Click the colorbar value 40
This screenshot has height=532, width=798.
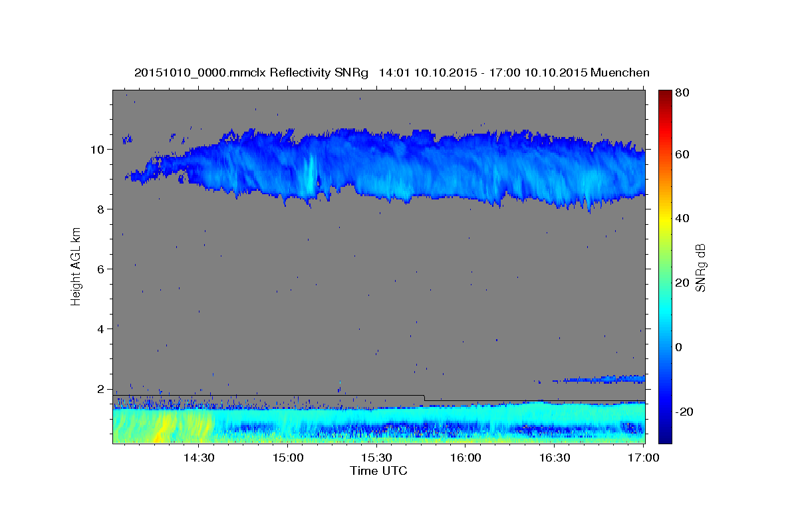pos(682,218)
